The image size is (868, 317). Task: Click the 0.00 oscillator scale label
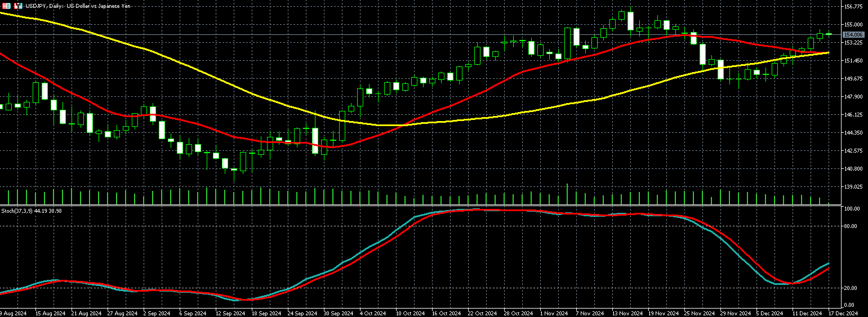[851, 305]
